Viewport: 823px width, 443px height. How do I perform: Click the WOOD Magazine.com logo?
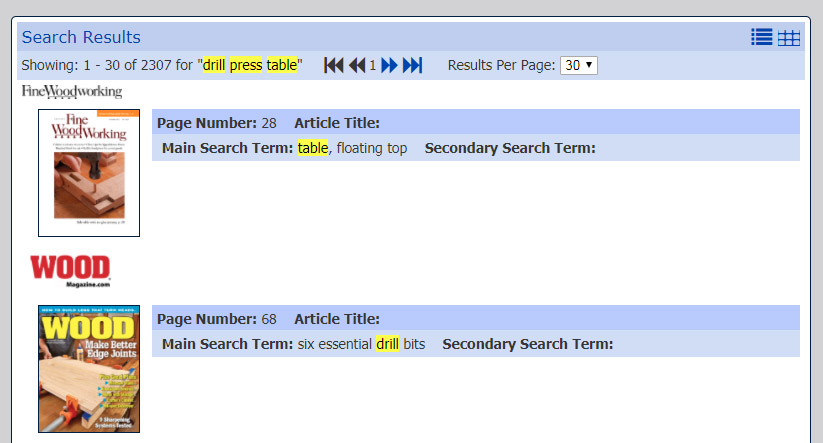click(x=70, y=271)
